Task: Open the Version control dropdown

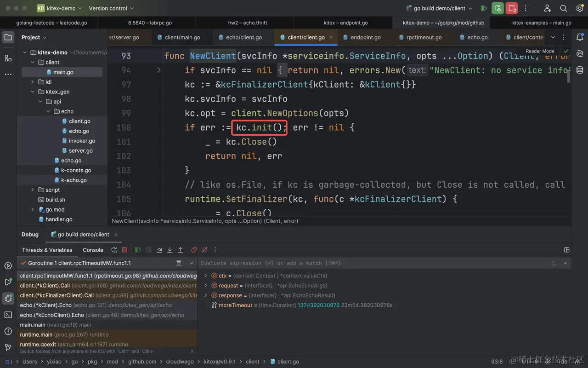Action: point(111,8)
